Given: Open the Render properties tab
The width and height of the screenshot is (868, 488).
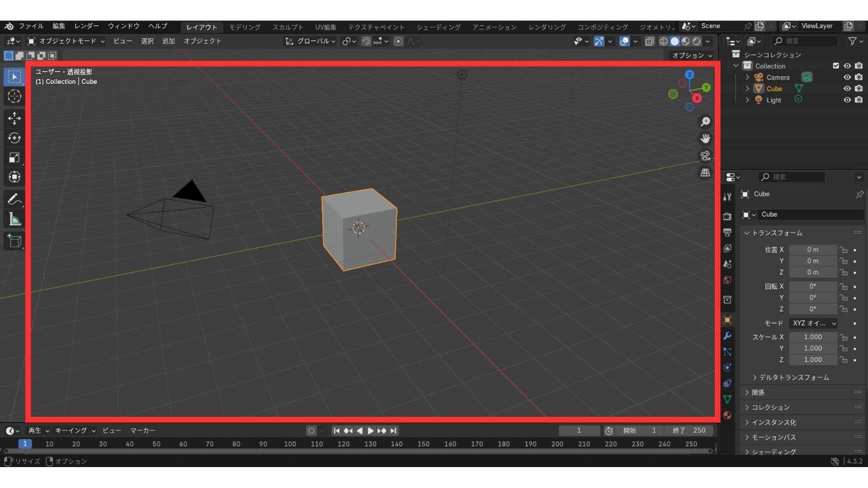Looking at the screenshot, I should tap(728, 217).
